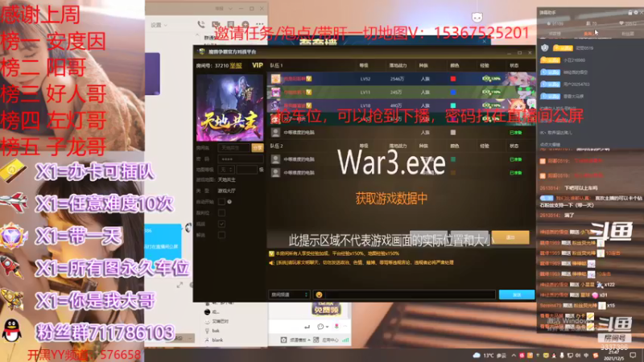
Task: Open the map level dropdown showing 无
Action: coord(226,170)
